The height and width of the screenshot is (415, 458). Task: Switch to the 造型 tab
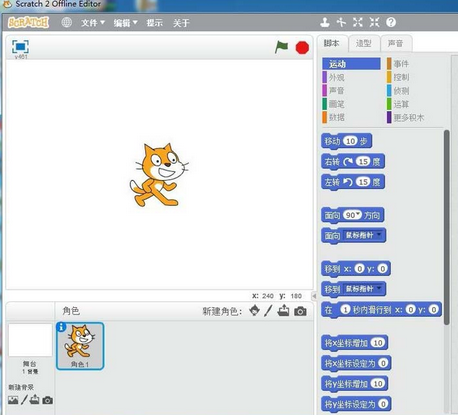click(x=364, y=43)
